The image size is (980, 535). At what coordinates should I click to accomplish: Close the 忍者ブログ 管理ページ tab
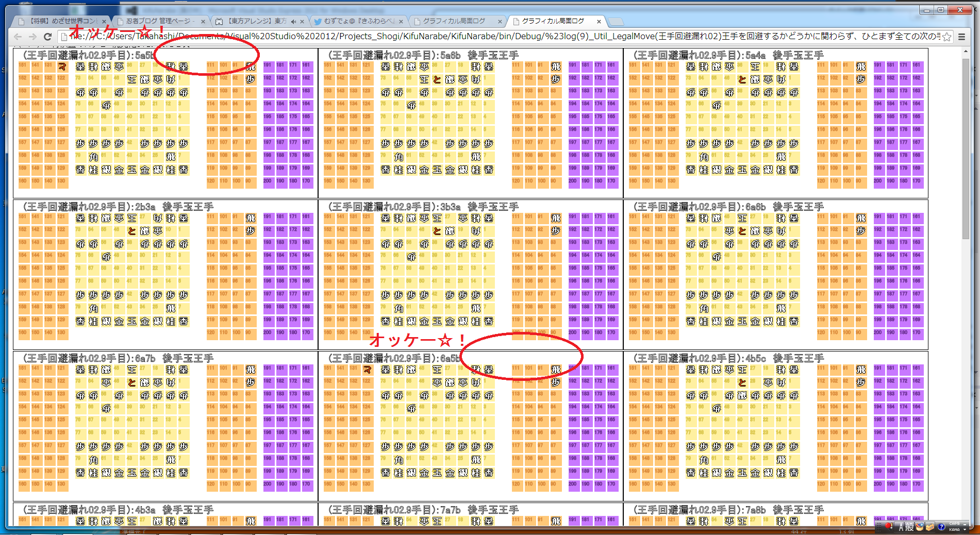pos(203,21)
